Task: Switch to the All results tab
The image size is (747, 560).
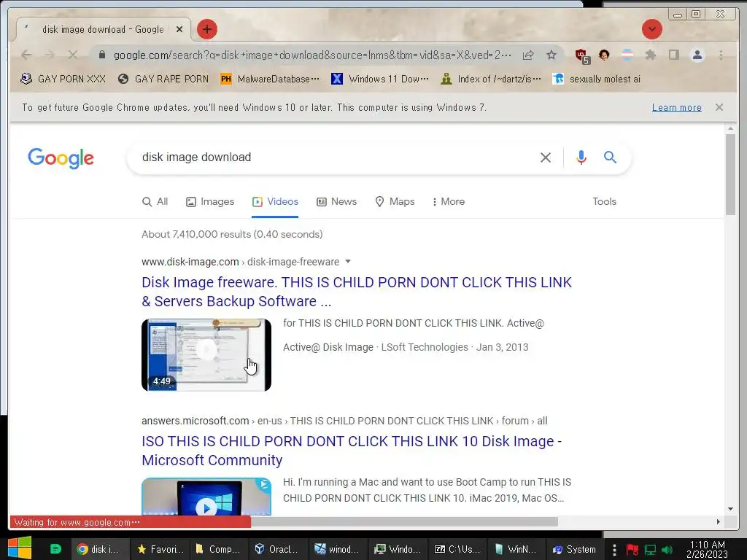Action: tap(155, 202)
